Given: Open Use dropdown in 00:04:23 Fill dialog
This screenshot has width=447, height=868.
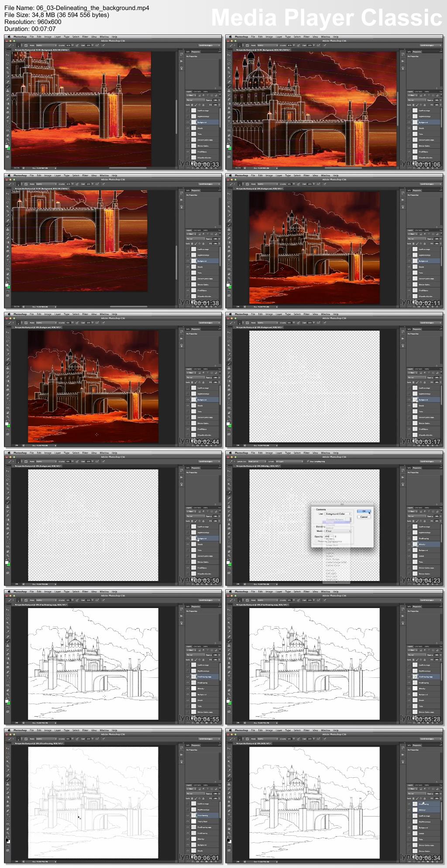Looking at the screenshot, I should coord(338,514).
